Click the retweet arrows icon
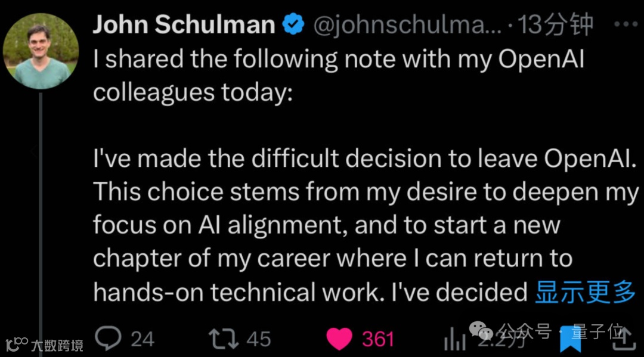 pos(224,339)
